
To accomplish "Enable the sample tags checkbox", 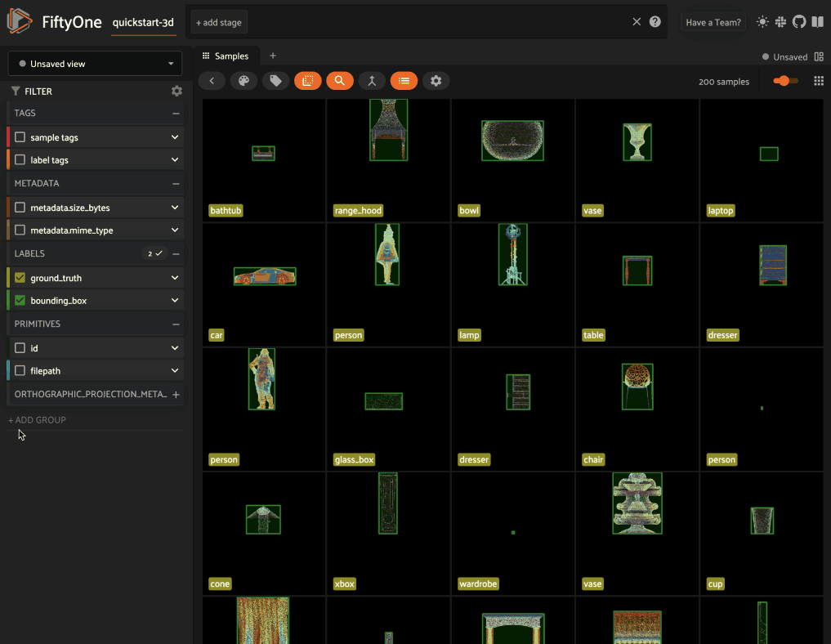I will pyautogui.click(x=20, y=137).
